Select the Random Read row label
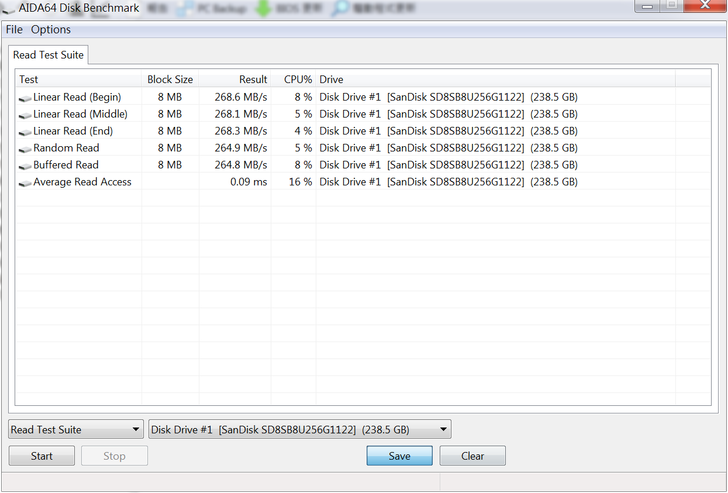This screenshot has width=728, height=493. pyautogui.click(x=66, y=148)
